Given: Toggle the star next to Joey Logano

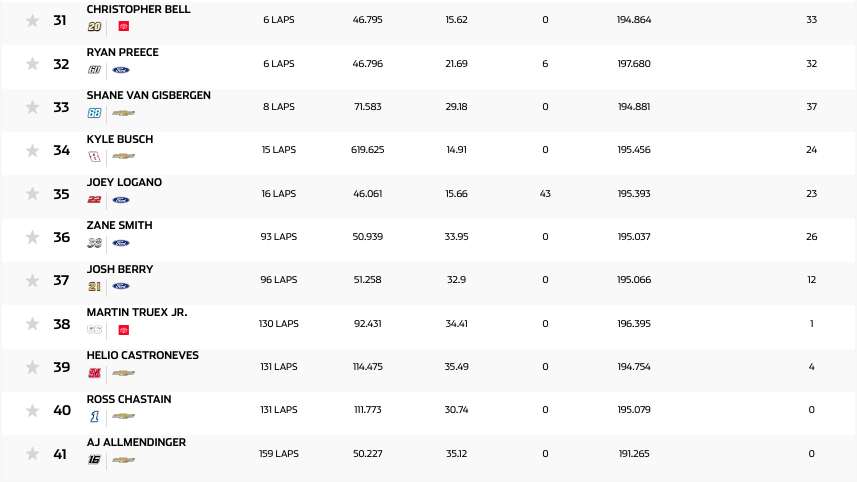Looking at the screenshot, I should (32, 194).
